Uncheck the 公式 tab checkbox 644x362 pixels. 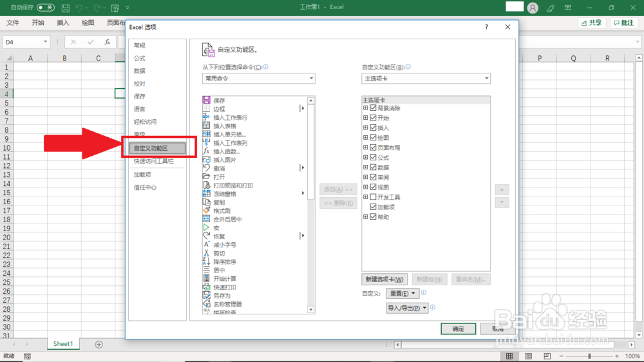pyautogui.click(x=373, y=157)
